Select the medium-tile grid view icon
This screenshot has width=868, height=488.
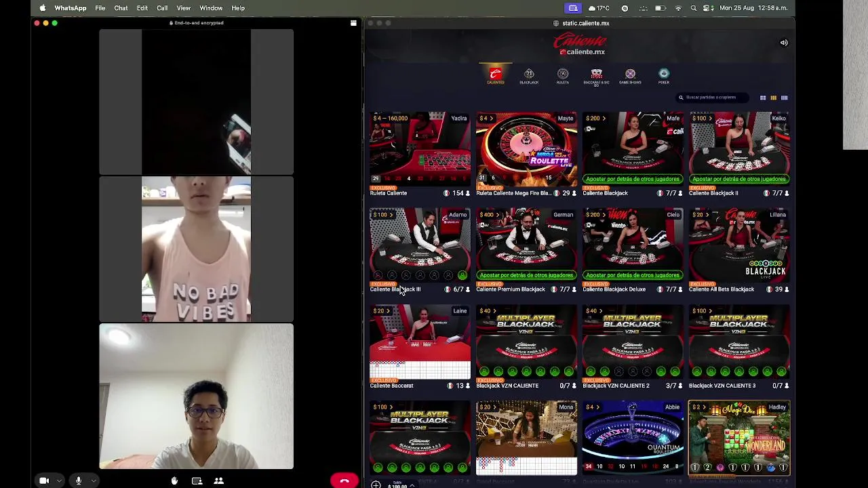click(x=773, y=98)
